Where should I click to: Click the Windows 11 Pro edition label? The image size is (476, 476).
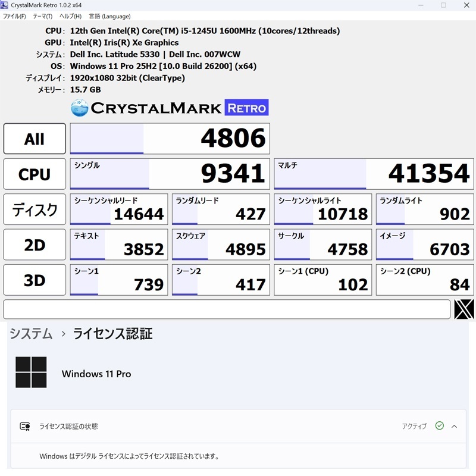click(96, 374)
